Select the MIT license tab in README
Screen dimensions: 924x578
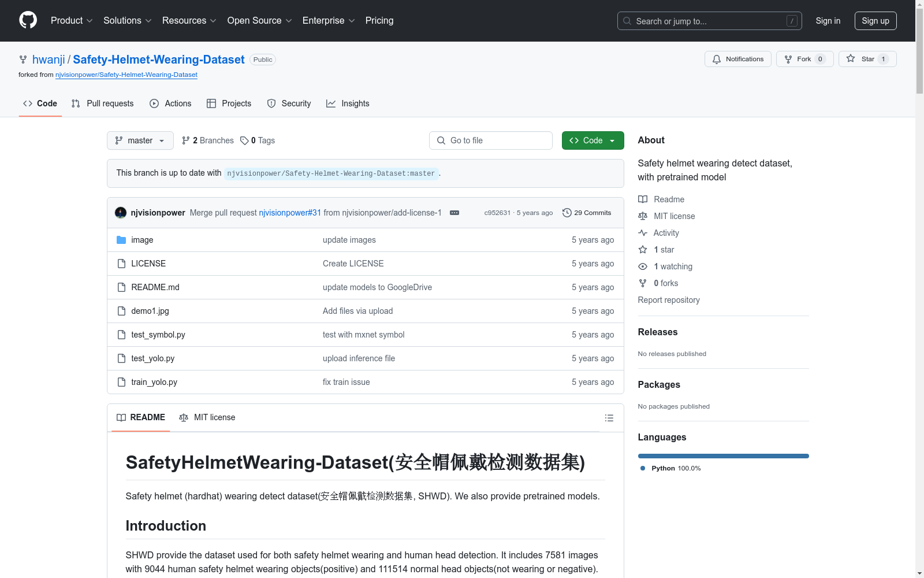tap(207, 417)
